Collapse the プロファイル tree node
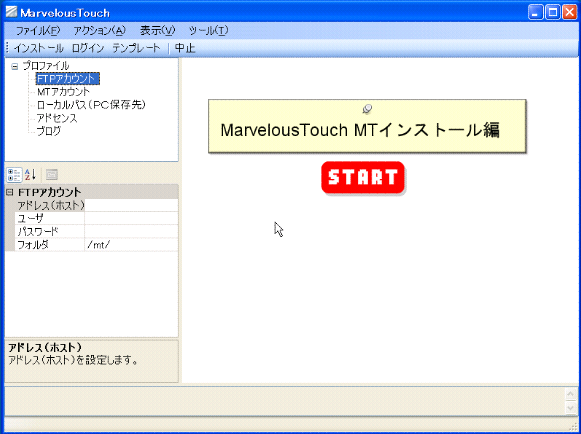Image resolution: width=581 pixels, height=434 pixels. [14, 67]
